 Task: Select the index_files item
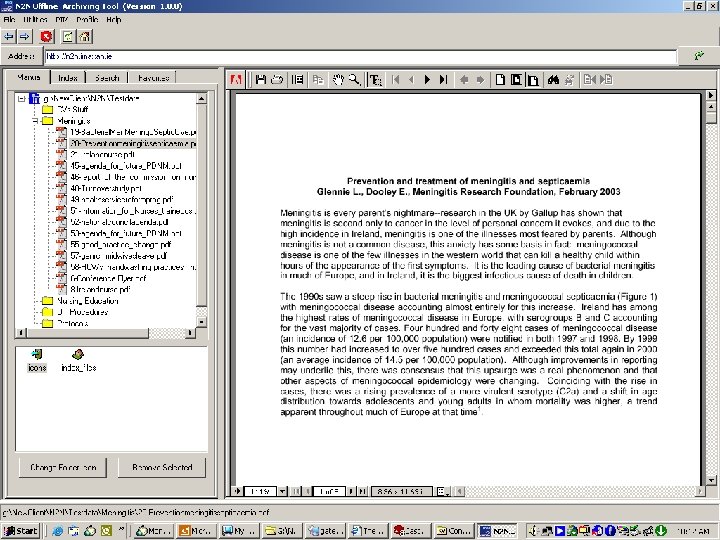79,361
